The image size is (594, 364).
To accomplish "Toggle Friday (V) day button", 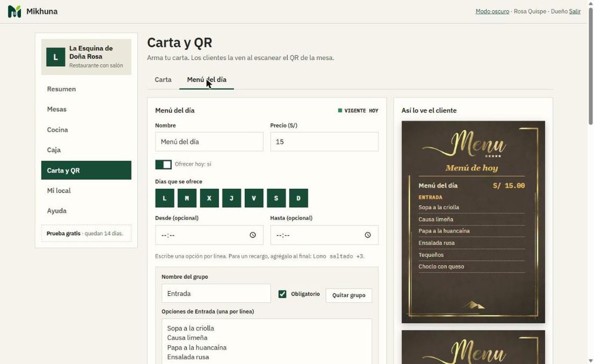I will pos(254,198).
